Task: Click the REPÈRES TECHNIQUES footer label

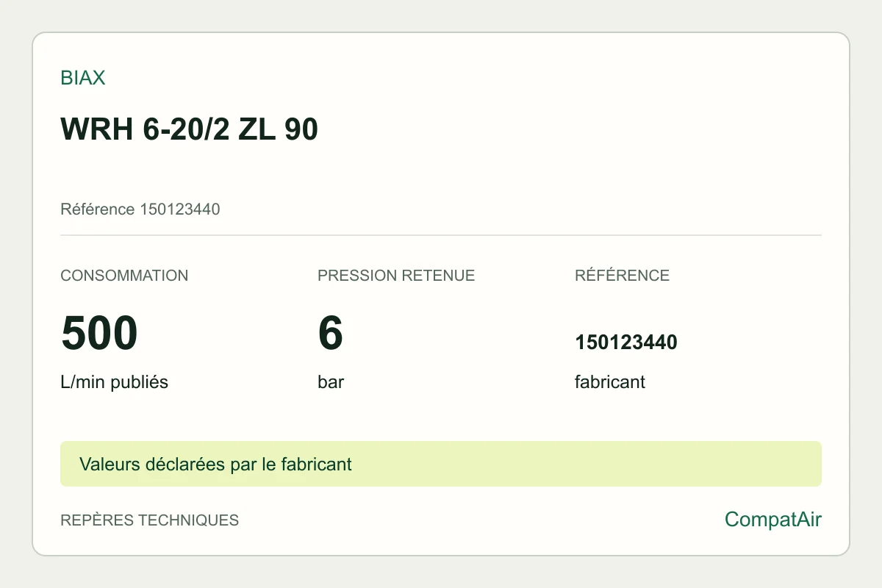Action: pyautogui.click(x=149, y=520)
